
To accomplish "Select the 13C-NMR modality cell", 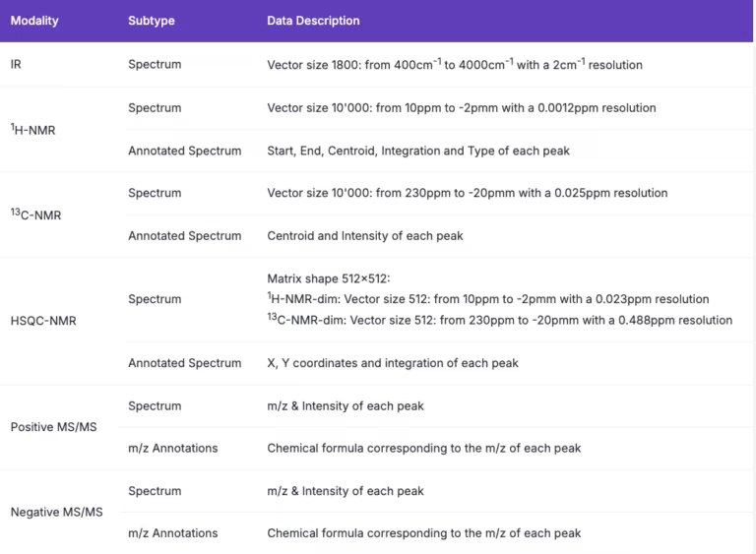I will [x=35, y=215].
